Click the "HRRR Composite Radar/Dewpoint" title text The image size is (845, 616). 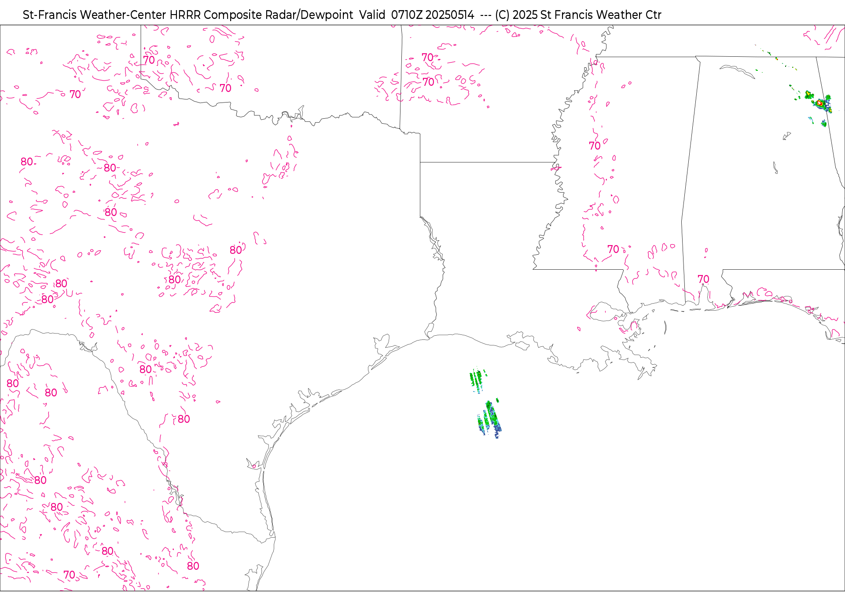click(261, 15)
